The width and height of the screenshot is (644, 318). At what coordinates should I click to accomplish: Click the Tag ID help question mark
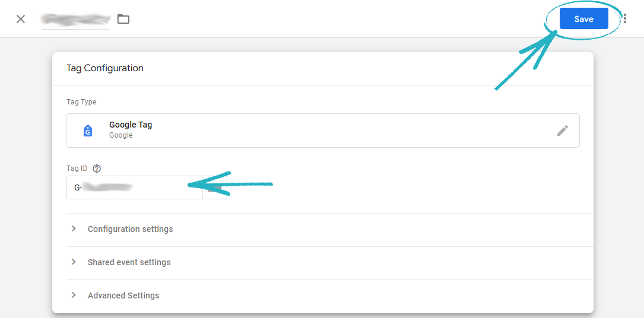point(97,168)
